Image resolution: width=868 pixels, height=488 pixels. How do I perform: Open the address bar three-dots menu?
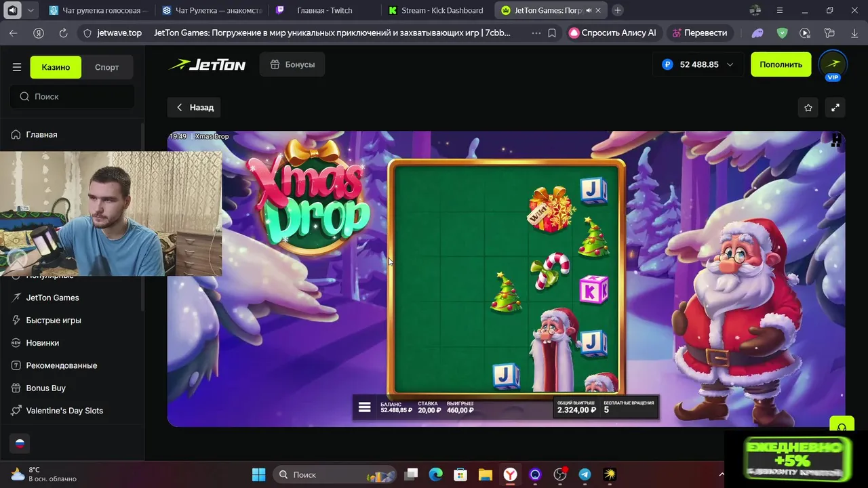[x=536, y=33]
